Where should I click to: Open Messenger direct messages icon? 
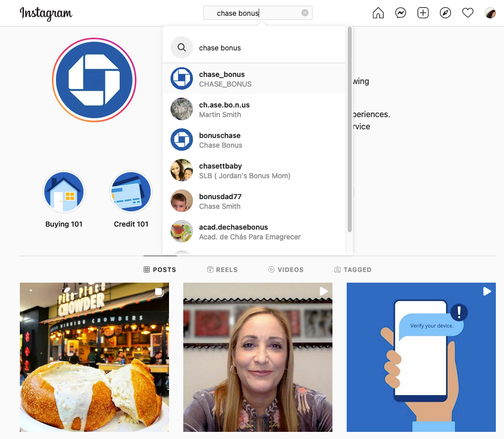pyautogui.click(x=401, y=13)
